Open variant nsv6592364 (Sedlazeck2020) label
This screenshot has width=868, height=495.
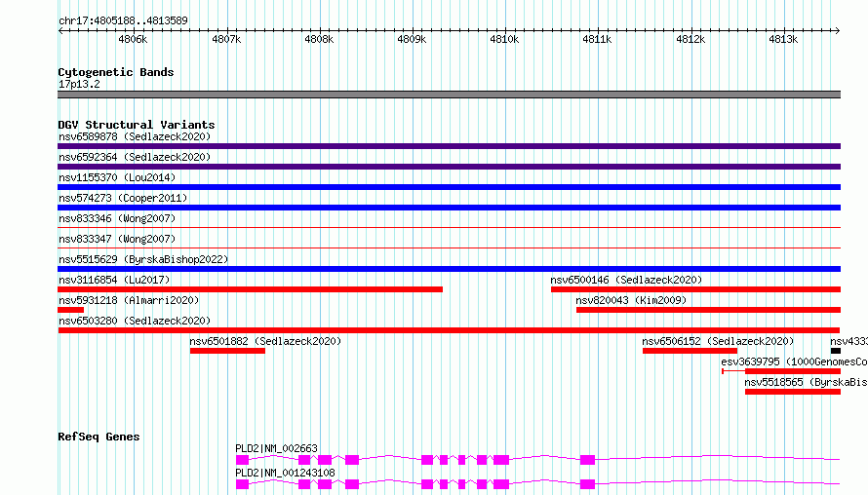tap(135, 157)
